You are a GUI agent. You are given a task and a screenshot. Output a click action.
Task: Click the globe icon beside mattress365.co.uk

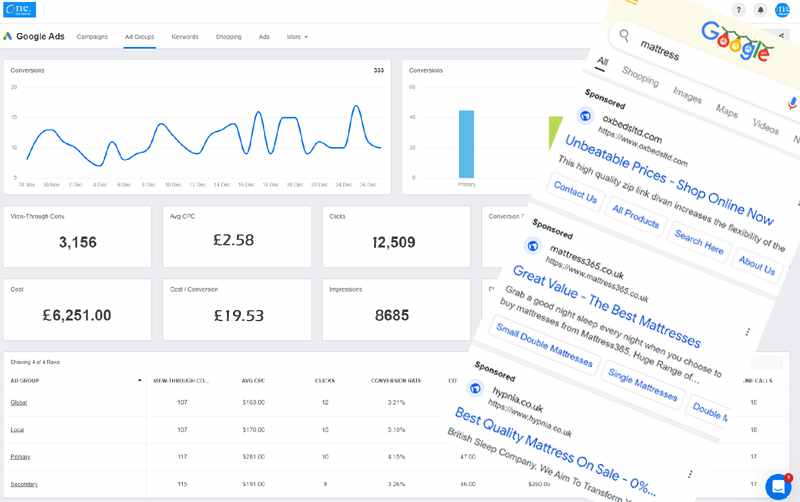533,246
